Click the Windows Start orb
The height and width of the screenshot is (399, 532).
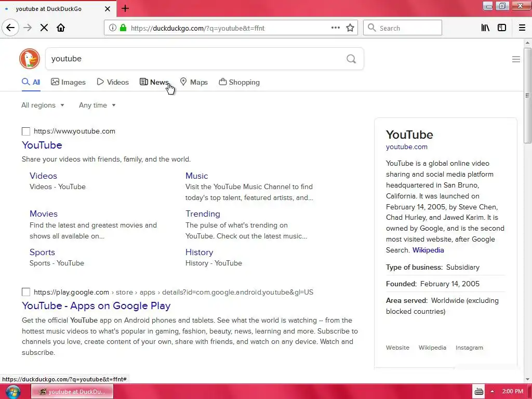(x=12, y=392)
